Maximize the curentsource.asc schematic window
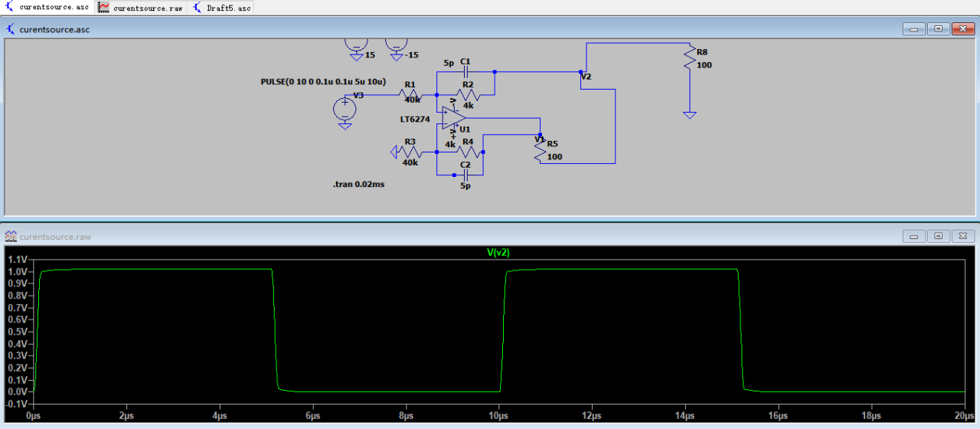 point(938,29)
